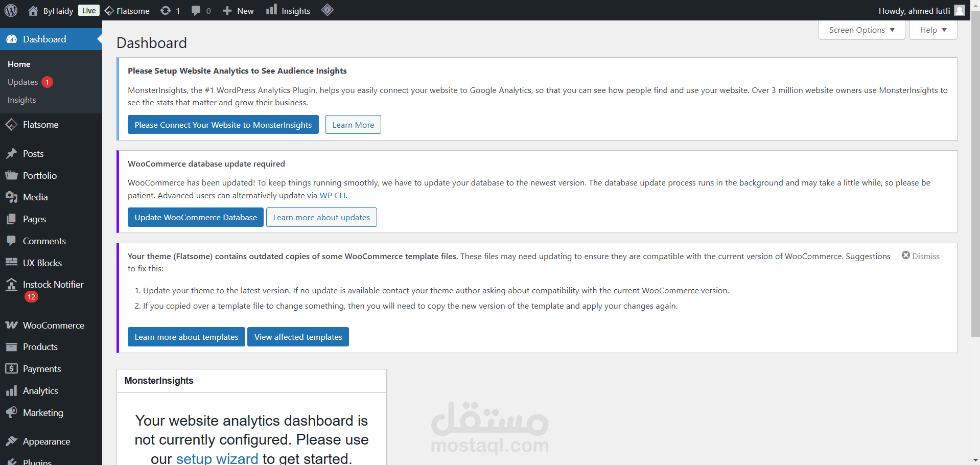
Task: Click the Marketing megaphone icon
Action: (x=12, y=412)
